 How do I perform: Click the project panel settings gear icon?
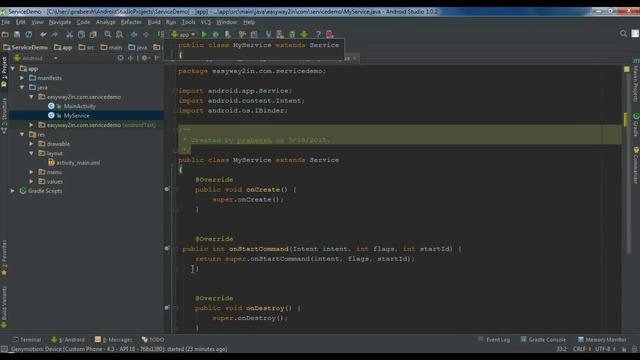(144, 58)
